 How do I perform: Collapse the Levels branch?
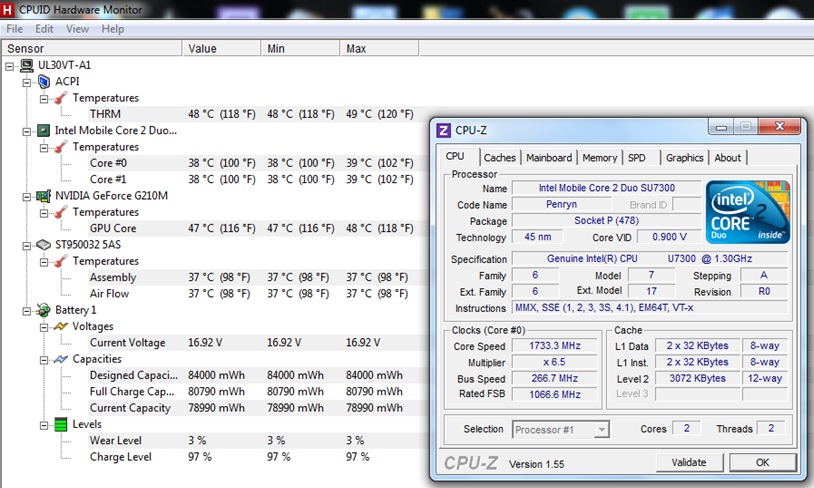pos(44,425)
